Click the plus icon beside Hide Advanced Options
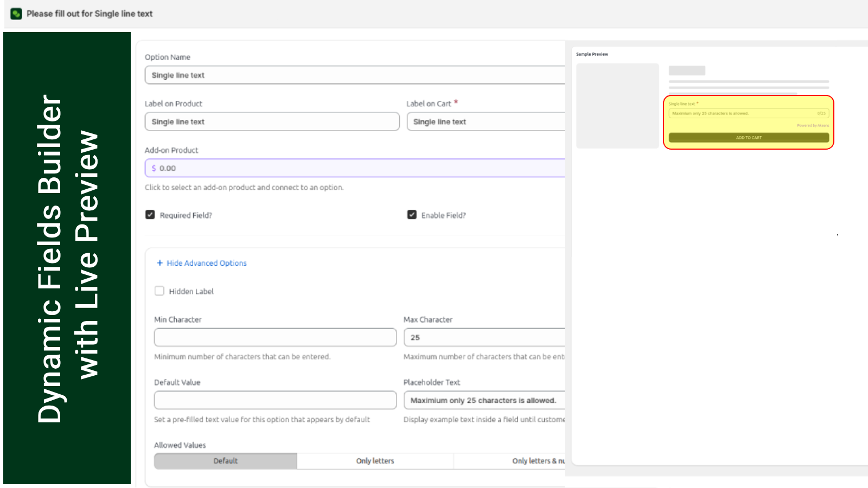Screen dimensions: 868x488 coord(159,263)
